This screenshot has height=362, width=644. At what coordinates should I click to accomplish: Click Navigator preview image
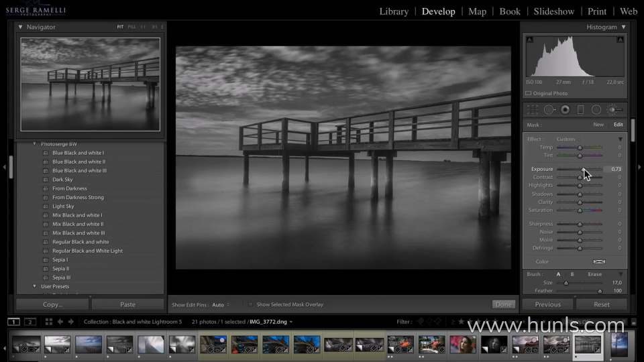pyautogui.click(x=91, y=84)
